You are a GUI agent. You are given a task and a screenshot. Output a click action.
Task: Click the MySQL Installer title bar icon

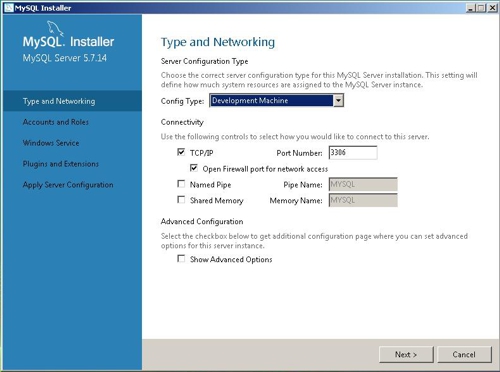click(x=9, y=8)
